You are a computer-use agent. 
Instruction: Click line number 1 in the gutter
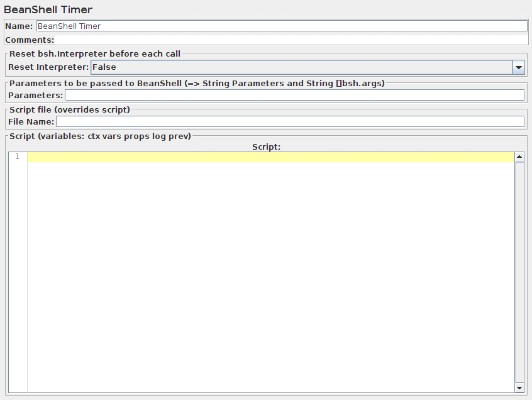pos(18,157)
